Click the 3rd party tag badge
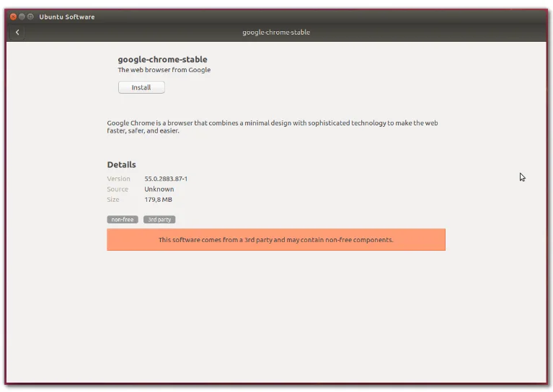The image size is (553, 392). coord(159,219)
